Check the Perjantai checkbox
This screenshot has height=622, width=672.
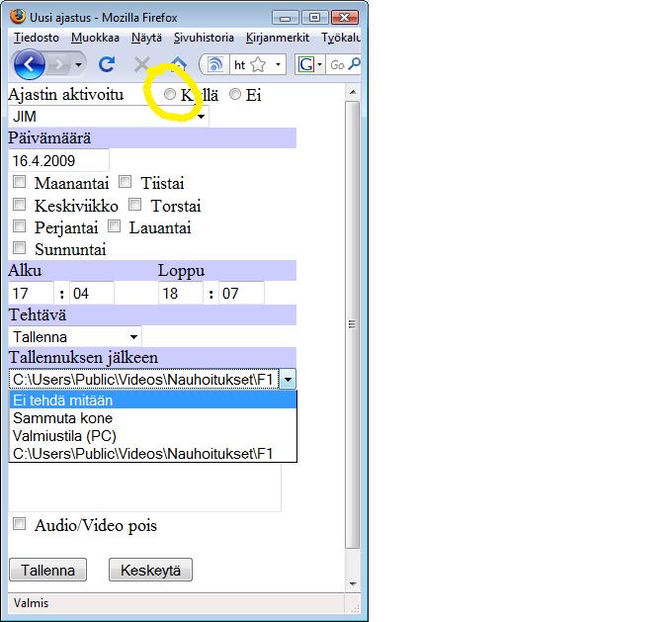click(20, 226)
